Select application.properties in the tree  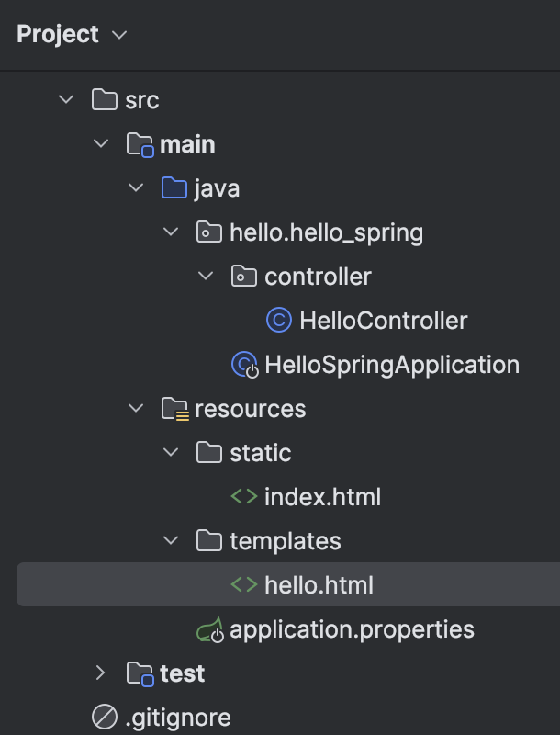click(352, 629)
